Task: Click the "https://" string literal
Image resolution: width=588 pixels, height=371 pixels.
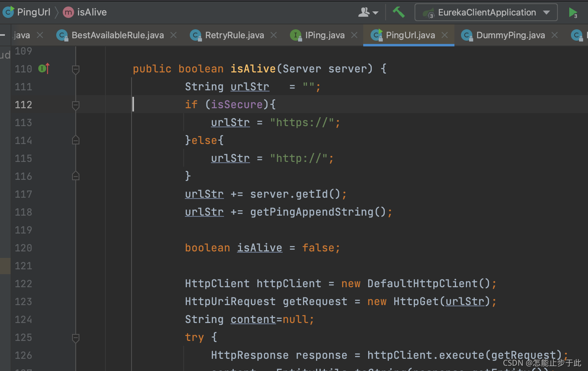Action: pos(302,122)
